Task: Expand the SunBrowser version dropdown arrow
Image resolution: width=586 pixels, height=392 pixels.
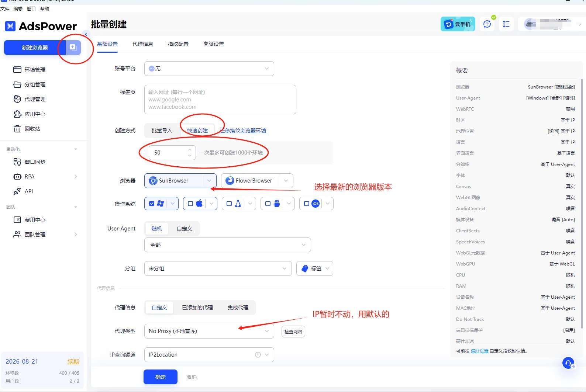Action: coord(209,181)
